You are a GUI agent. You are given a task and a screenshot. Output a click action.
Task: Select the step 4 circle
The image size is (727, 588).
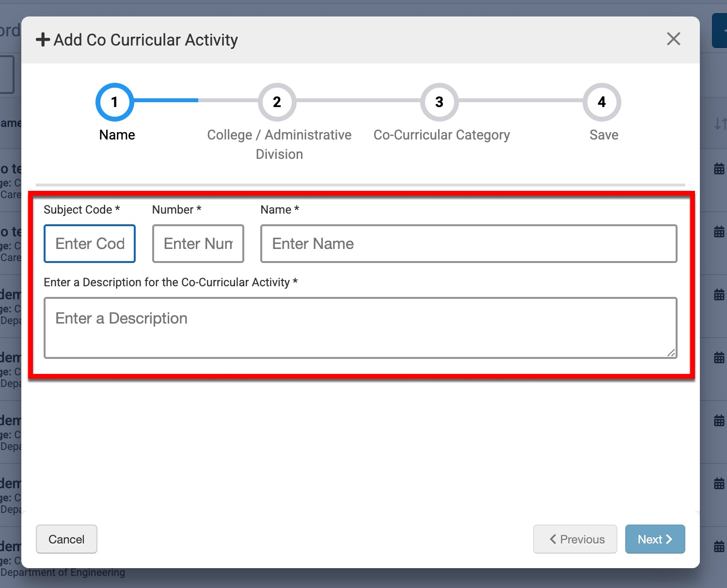coord(601,102)
